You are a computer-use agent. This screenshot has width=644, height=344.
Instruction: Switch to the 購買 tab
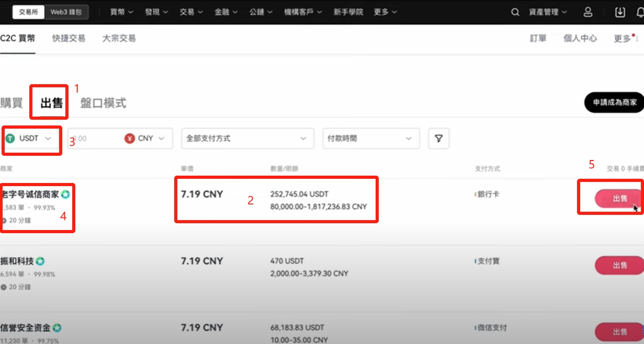point(12,102)
